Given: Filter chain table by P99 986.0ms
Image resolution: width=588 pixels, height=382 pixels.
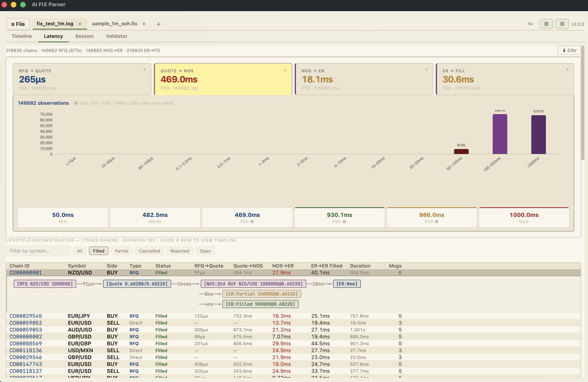Looking at the screenshot, I should coord(432,217).
